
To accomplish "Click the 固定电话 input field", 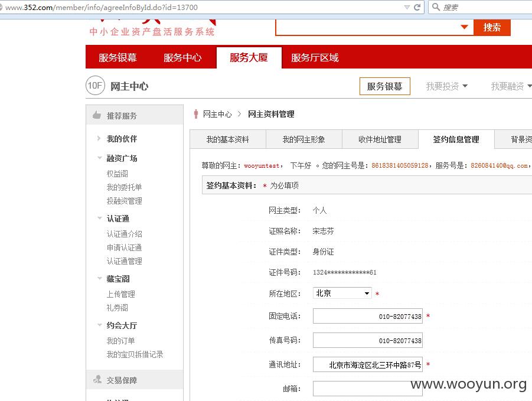I will (x=368, y=316).
